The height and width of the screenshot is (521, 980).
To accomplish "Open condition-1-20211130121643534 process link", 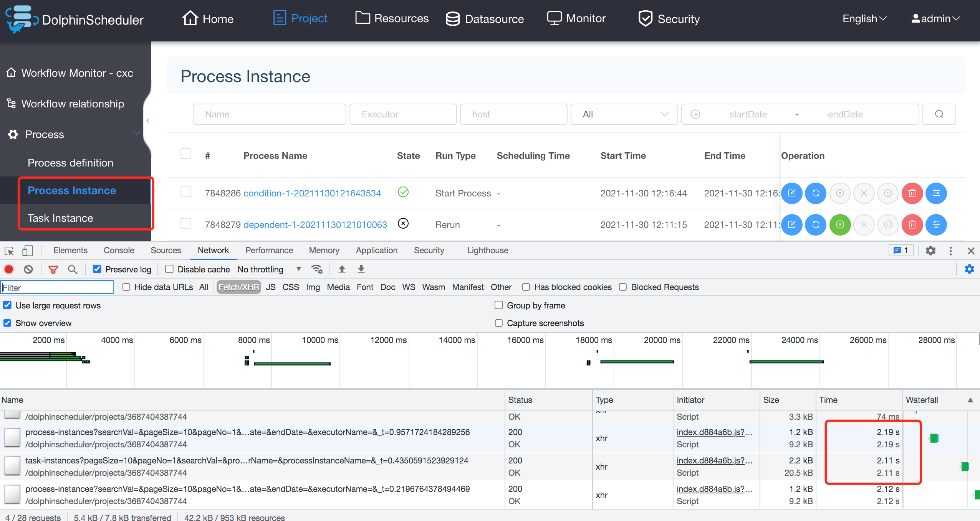I will click(x=312, y=193).
